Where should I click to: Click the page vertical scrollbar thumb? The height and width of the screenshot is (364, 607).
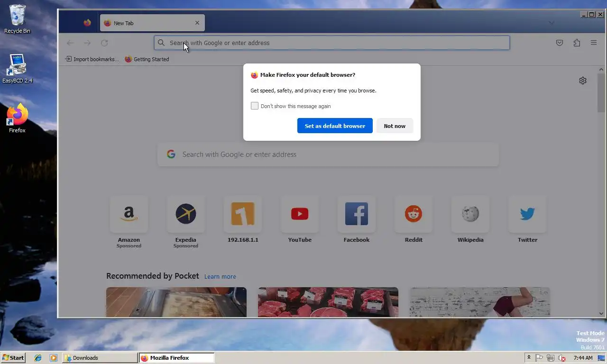(601, 93)
